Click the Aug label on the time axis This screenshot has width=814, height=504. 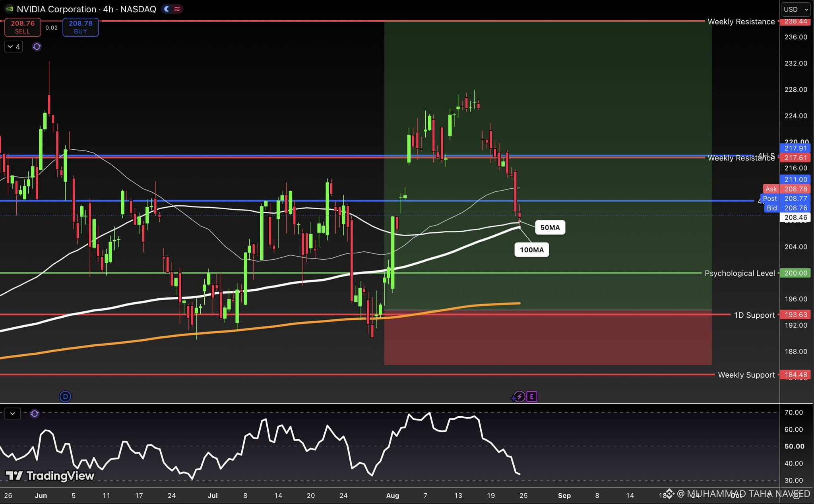point(393,496)
